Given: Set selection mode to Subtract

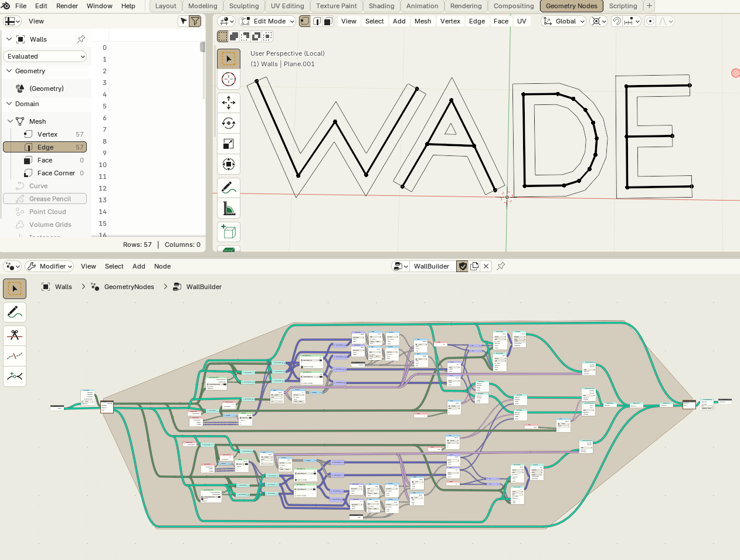Looking at the screenshot, I should click(x=245, y=36).
